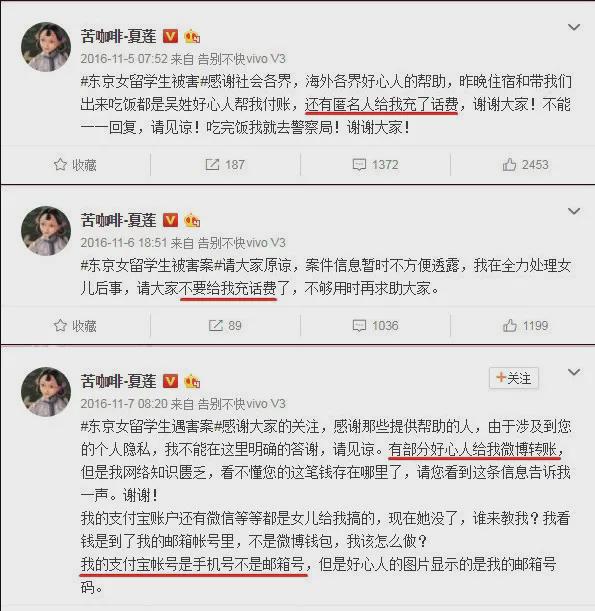The width and height of the screenshot is (595, 611).
Task: Click the 告别不快vivo V3 source link on the second post
Action: click(x=242, y=243)
